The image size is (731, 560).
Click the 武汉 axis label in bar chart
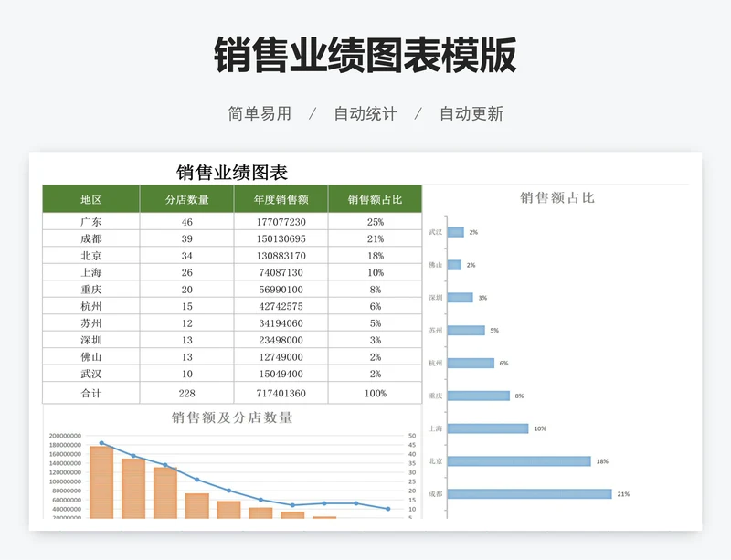tap(435, 232)
